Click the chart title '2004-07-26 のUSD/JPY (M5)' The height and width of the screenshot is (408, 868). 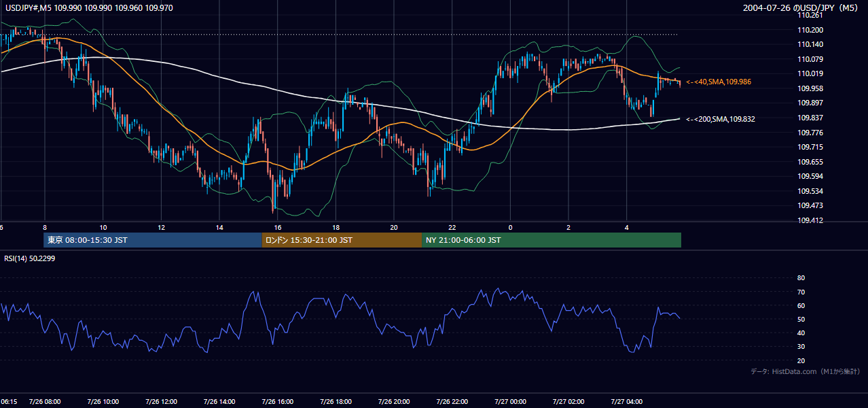pos(801,7)
